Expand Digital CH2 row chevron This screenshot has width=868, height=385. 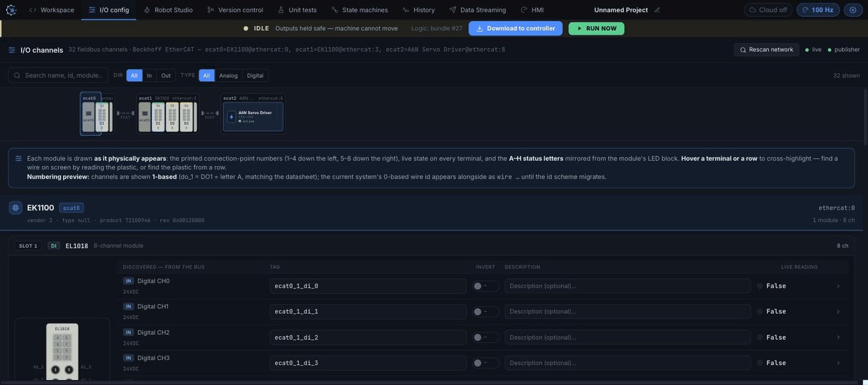(x=838, y=337)
